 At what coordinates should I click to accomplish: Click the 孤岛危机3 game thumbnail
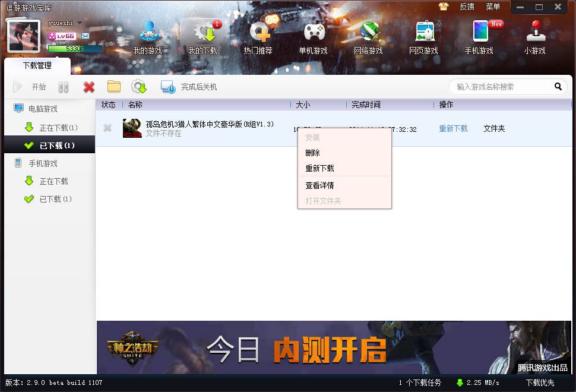pyautogui.click(x=132, y=128)
